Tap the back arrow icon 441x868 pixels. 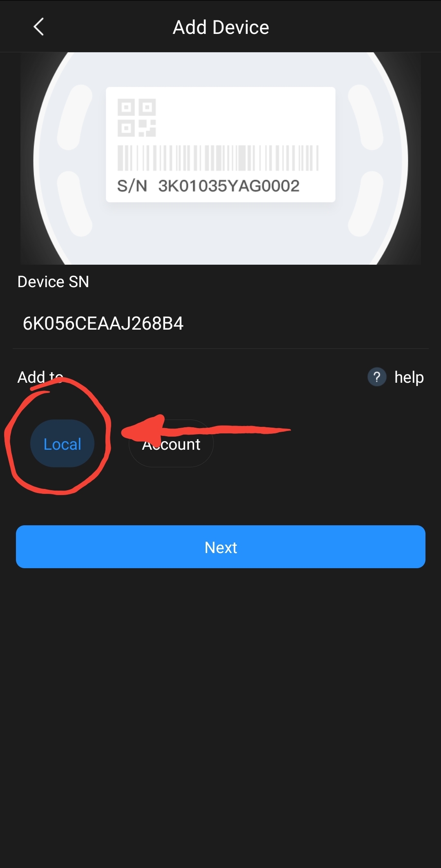tap(38, 27)
